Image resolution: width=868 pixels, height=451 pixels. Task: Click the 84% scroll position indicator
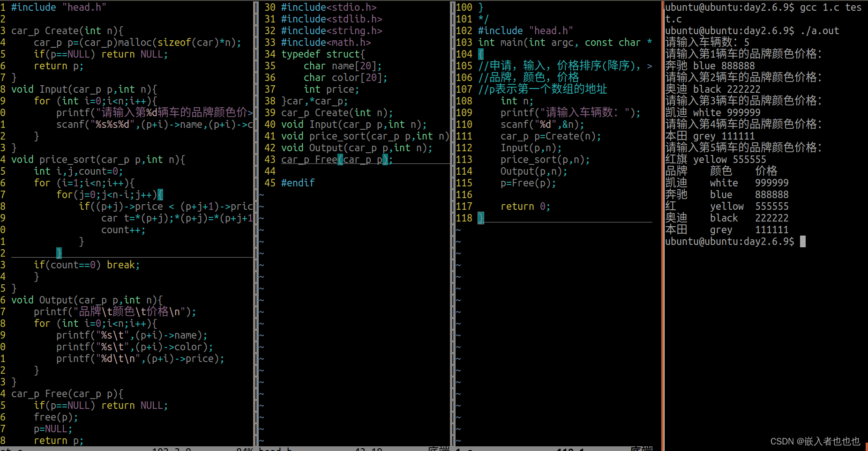[244, 449]
